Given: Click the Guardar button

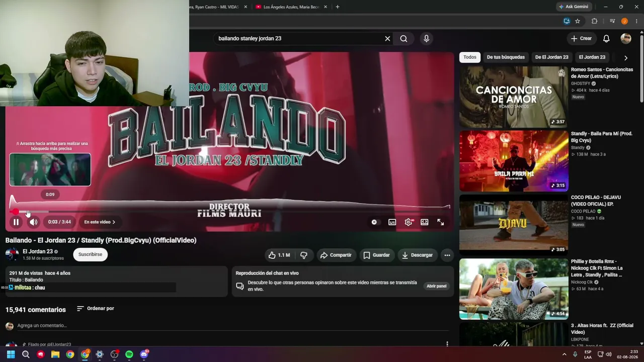Looking at the screenshot, I should (x=376, y=255).
